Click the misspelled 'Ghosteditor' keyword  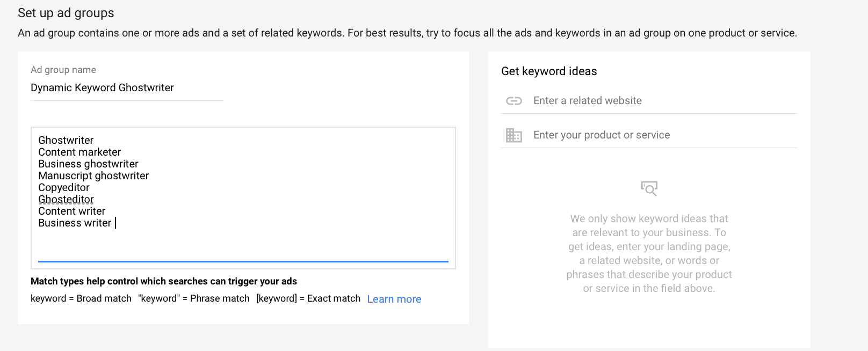pos(66,199)
